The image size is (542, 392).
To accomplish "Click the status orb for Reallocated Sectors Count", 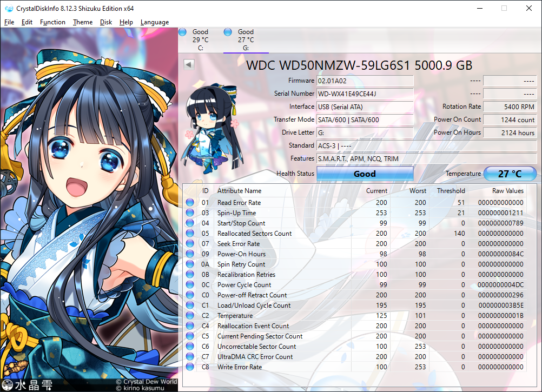I will tap(190, 233).
